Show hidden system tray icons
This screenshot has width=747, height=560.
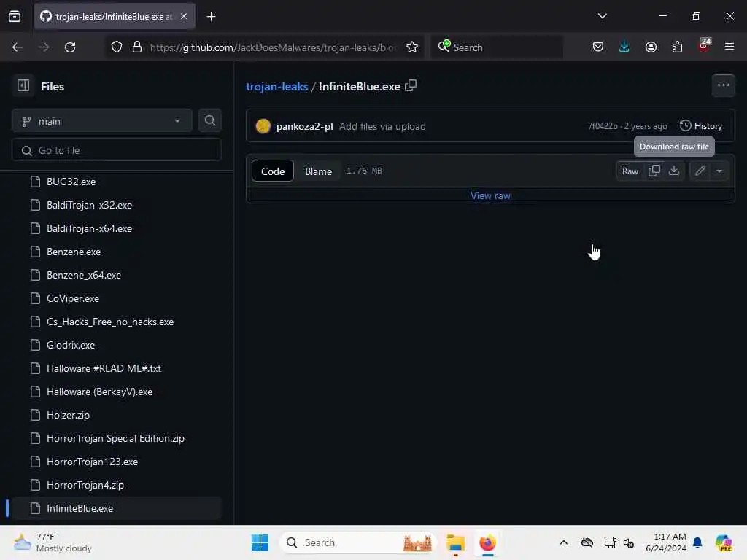point(564,542)
